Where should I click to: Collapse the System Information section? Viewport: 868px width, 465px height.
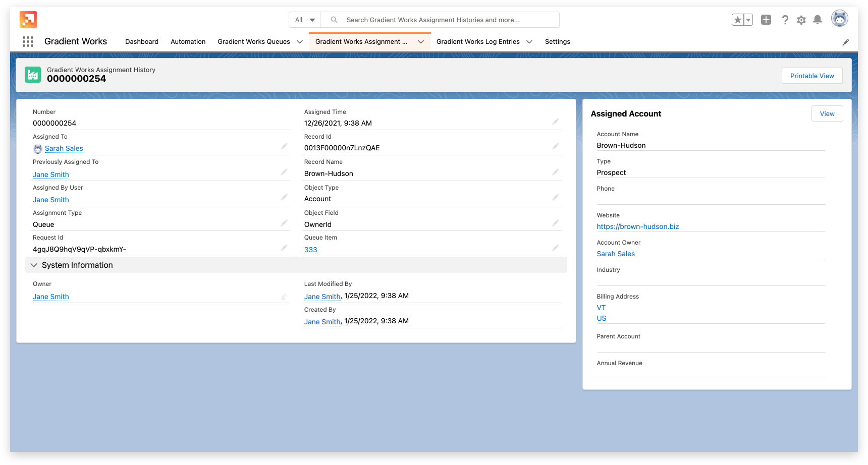tap(34, 265)
